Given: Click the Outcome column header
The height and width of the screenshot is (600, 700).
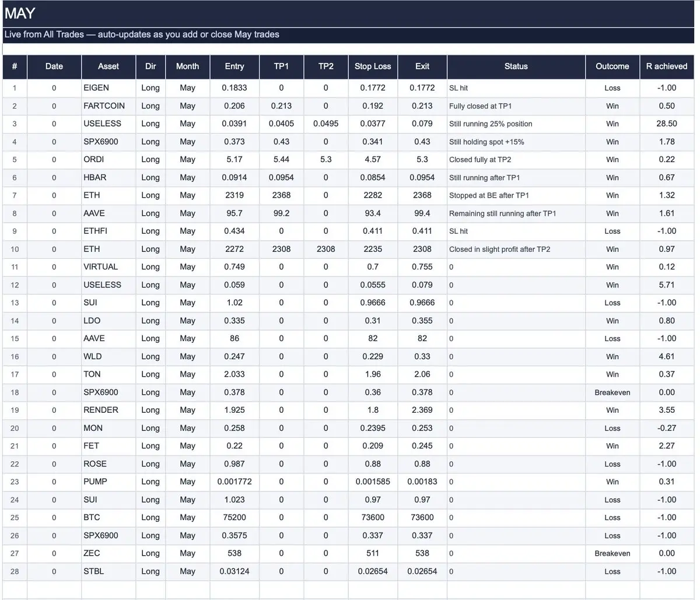Looking at the screenshot, I should pos(612,66).
